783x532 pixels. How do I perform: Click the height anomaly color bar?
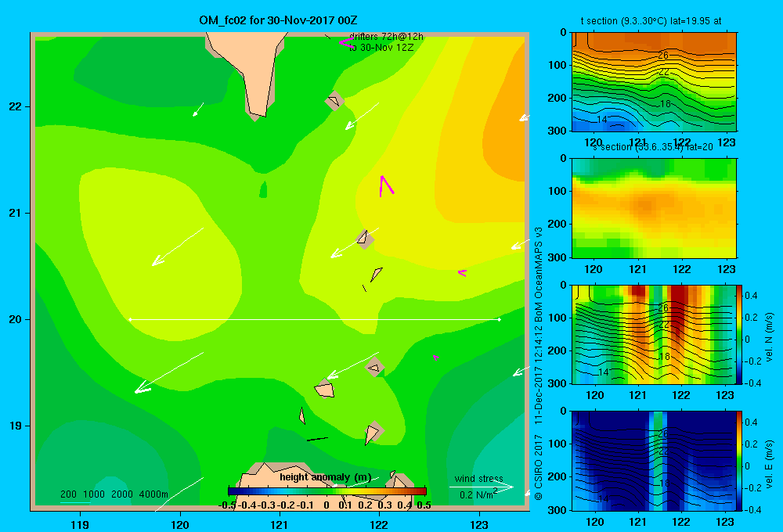coord(327,491)
